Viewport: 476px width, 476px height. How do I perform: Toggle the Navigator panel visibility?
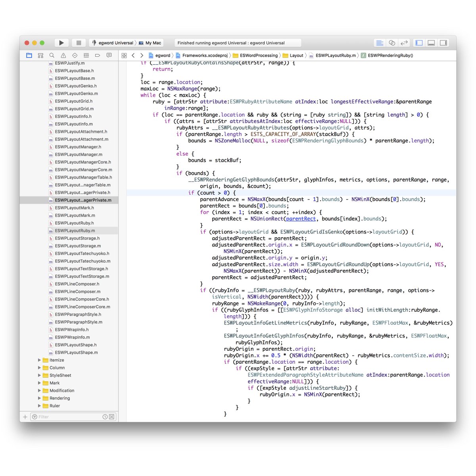point(419,43)
